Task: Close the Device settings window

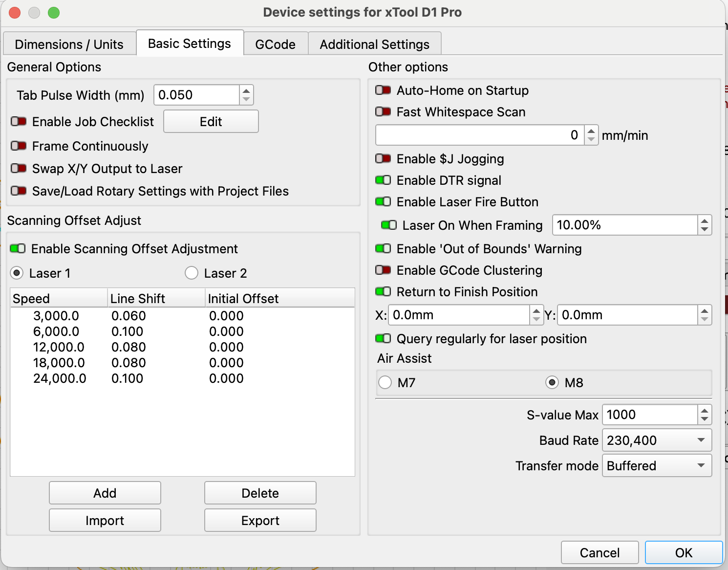Action: tap(15, 12)
